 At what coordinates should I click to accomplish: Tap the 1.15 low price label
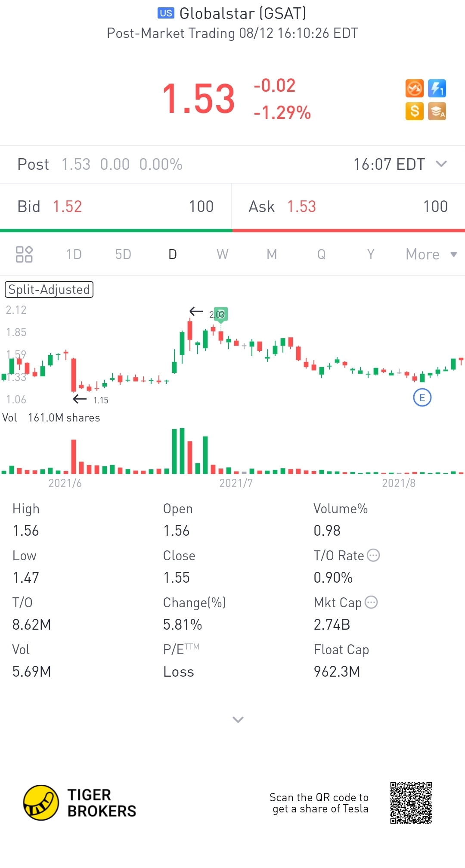pyautogui.click(x=101, y=400)
